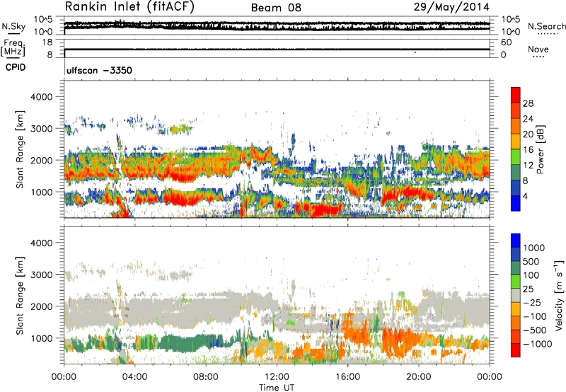Click the 16 dB power scale value

528,150
